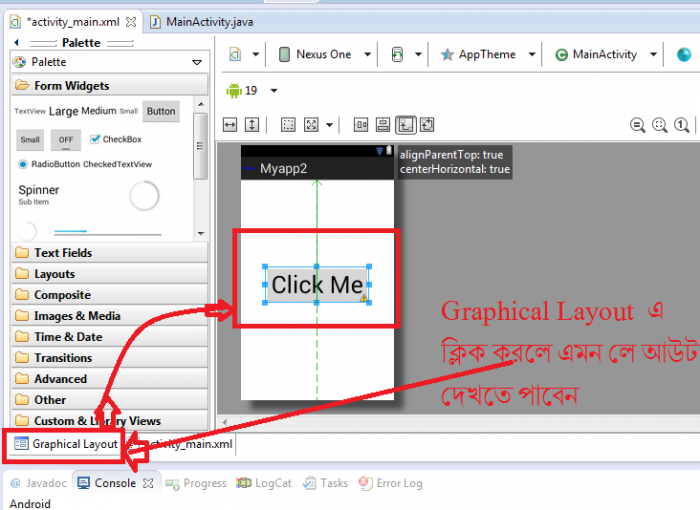Switch to the MainActivity.java tab

pos(202,22)
